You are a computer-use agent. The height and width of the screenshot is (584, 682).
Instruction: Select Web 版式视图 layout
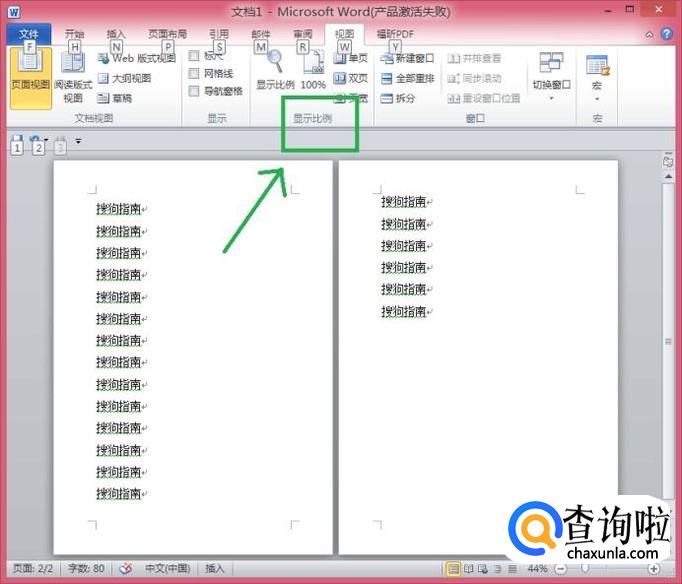137,58
